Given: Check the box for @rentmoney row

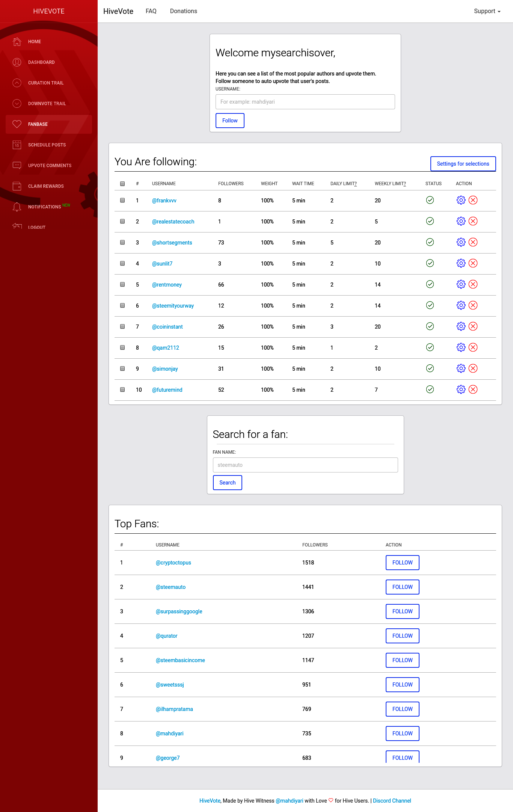Looking at the screenshot, I should pos(122,284).
